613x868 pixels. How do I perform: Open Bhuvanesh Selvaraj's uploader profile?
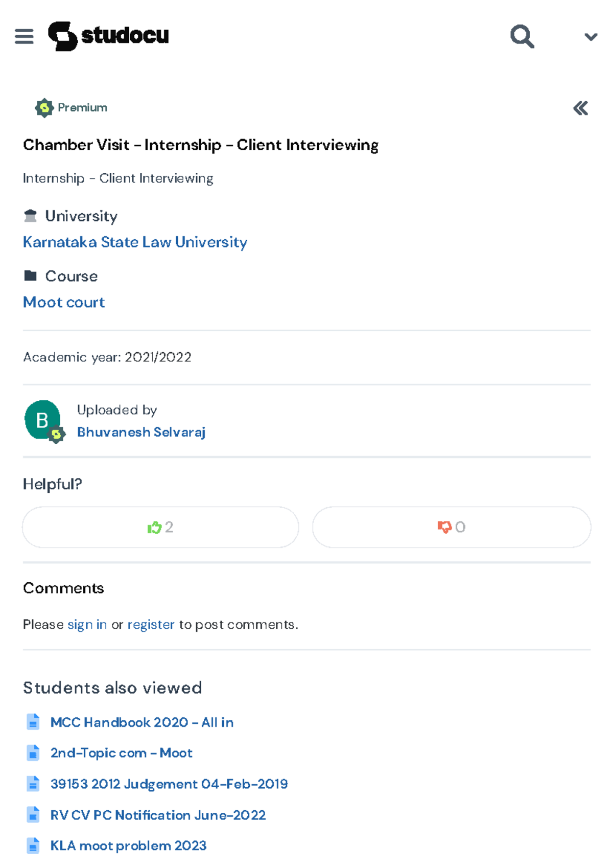141,432
